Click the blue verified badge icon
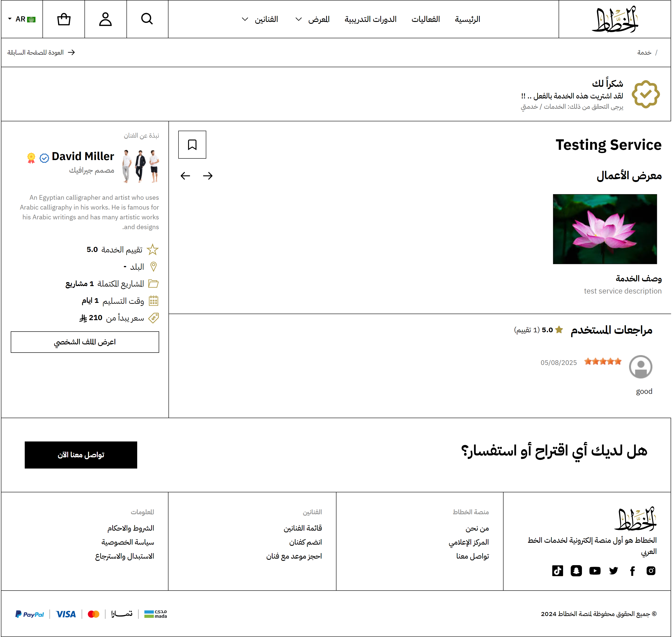This screenshot has height=637, width=672. [x=44, y=158]
